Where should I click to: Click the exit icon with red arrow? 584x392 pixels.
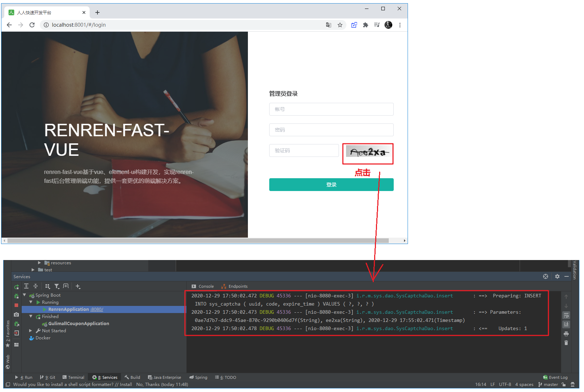(16, 333)
